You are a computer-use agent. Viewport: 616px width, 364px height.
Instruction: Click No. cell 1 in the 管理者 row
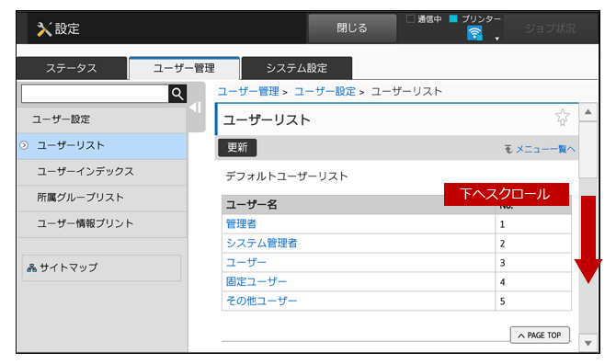(533, 224)
